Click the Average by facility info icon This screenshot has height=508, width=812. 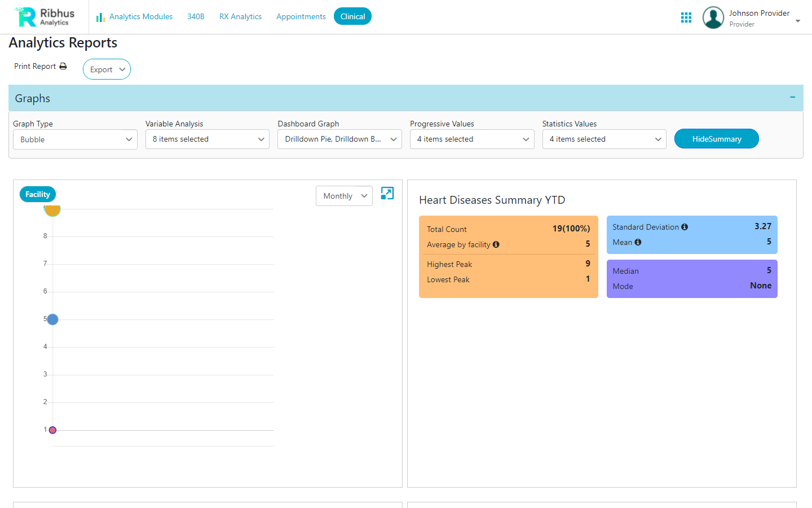pos(496,244)
